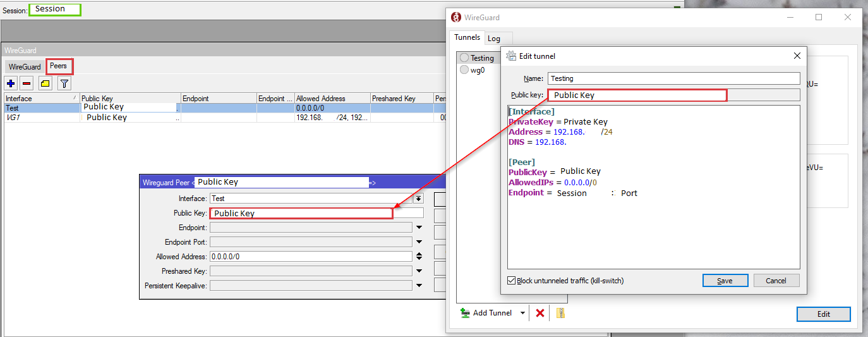Switch to the Peers tab
This screenshot has height=337, width=868.
59,66
